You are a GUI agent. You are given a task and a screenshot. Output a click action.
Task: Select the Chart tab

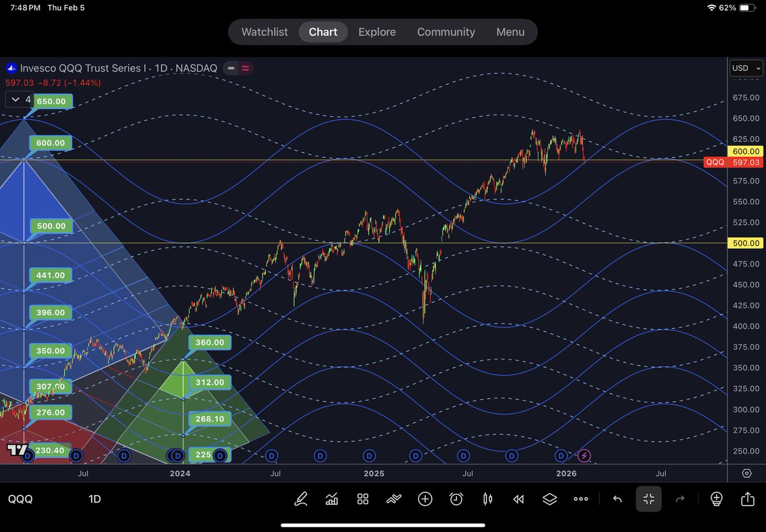323,32
